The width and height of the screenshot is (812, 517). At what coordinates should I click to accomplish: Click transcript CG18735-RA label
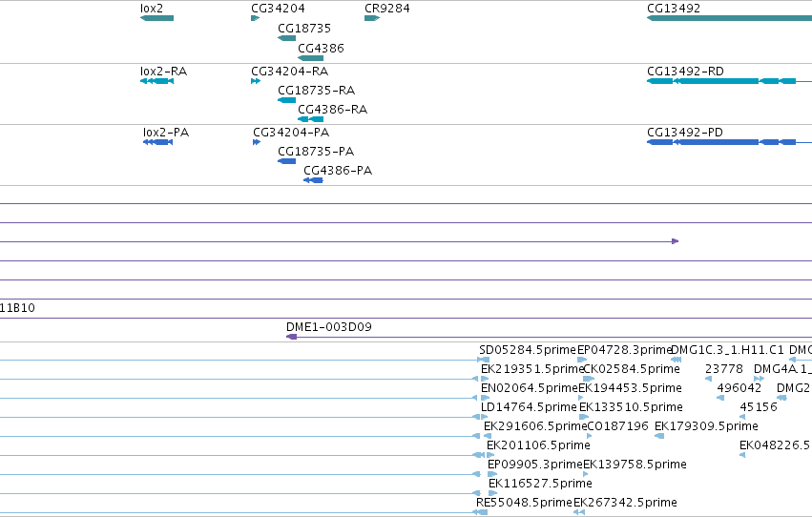click(x=317, y=90)
